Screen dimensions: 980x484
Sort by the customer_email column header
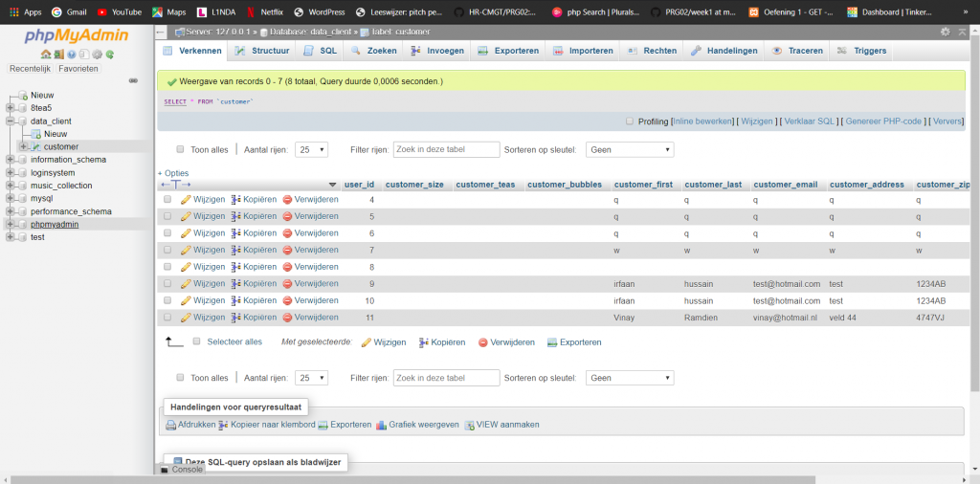coord(787,185)
